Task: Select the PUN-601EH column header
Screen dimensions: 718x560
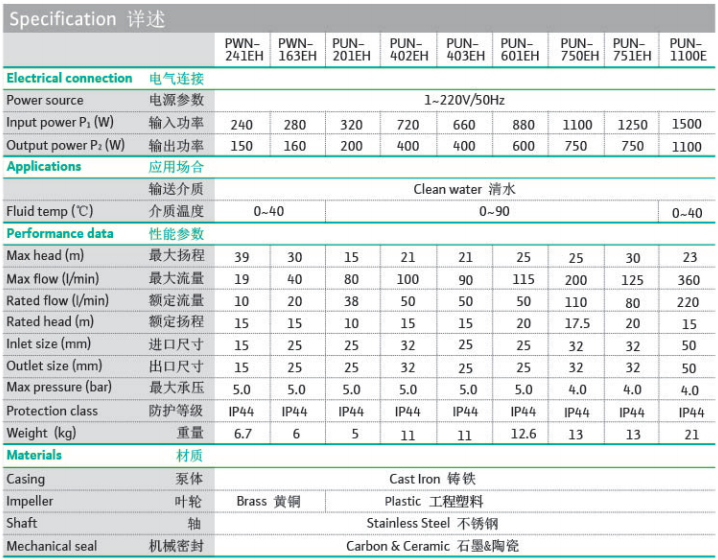Action: pos(520,50)
